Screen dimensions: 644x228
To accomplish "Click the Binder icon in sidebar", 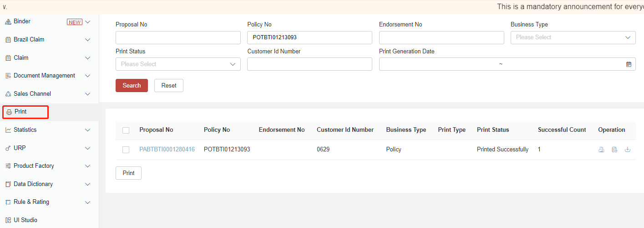I will pyautogui.click(x=8, y=22).
